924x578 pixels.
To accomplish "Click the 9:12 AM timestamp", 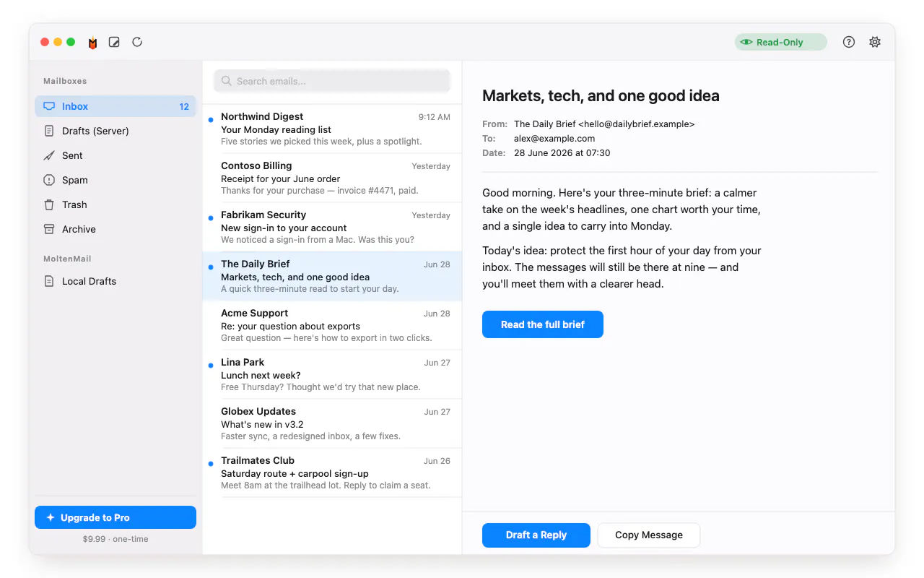I will [x=435, y=117].
